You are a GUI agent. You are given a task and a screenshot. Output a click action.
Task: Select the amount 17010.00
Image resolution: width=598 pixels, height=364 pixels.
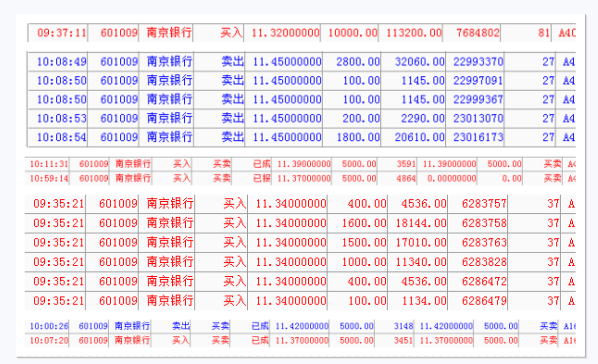[x=421, y=242]
